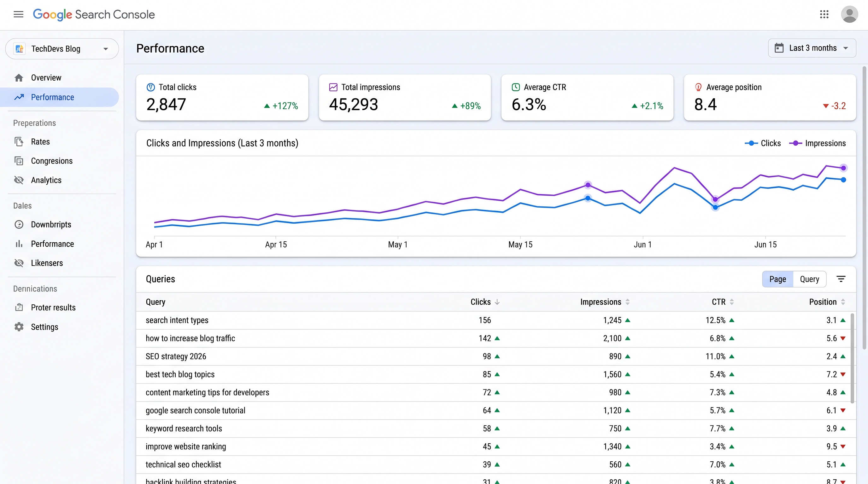868x484 pixels.
Task: Open the hamburger main menu
Action: tap(19, 14)
